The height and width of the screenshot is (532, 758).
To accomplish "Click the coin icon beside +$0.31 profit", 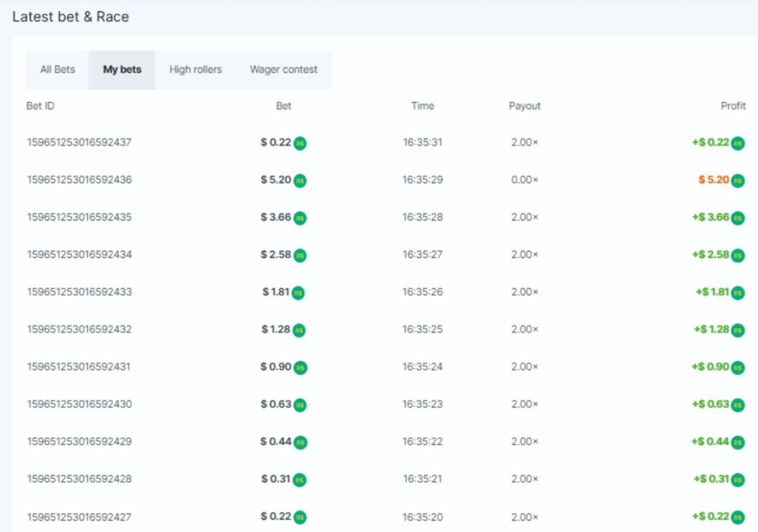I will [x=738, y=480].
